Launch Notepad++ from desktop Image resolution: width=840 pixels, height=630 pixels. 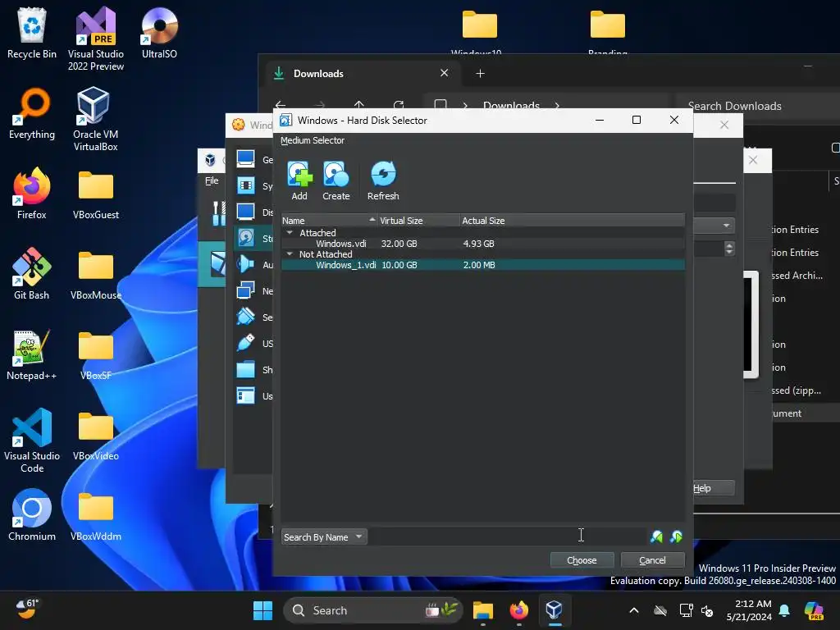(32, 354)
